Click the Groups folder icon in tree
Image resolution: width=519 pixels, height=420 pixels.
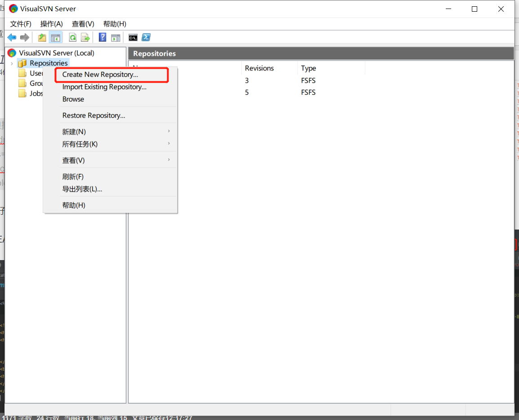(x=22, y=84)
